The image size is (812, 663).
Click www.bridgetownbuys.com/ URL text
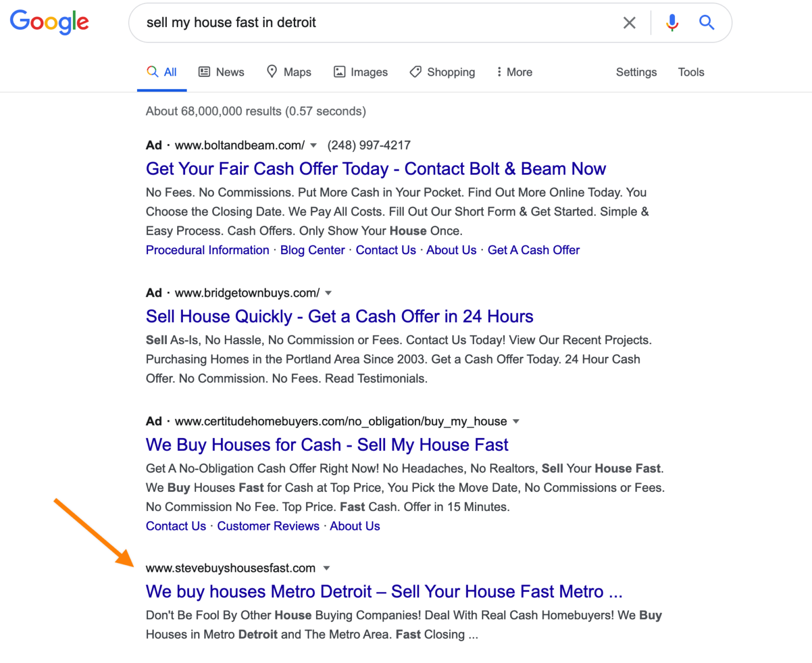[247, 293]
